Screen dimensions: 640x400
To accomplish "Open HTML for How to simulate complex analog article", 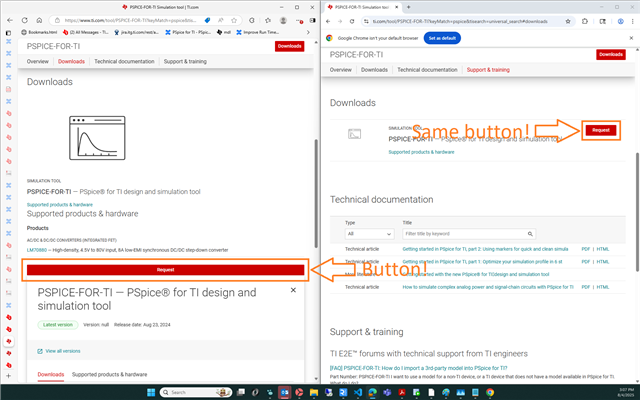I will point(602,287).
